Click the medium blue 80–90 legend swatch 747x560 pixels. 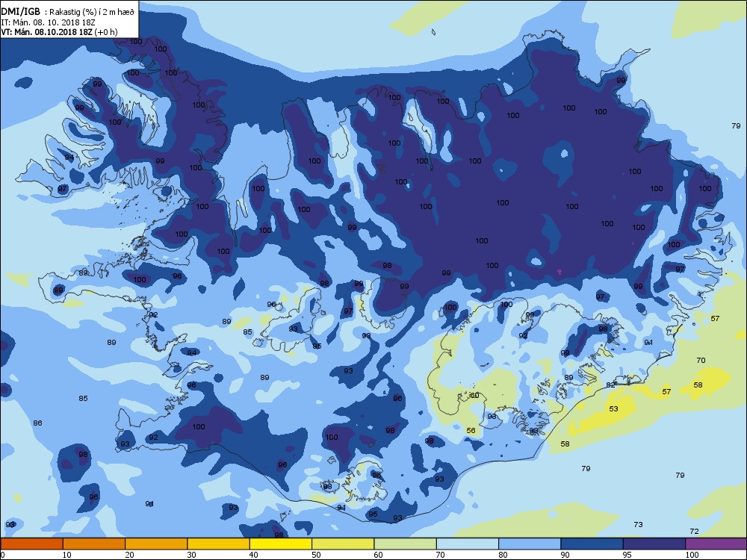tap(530, 544)
